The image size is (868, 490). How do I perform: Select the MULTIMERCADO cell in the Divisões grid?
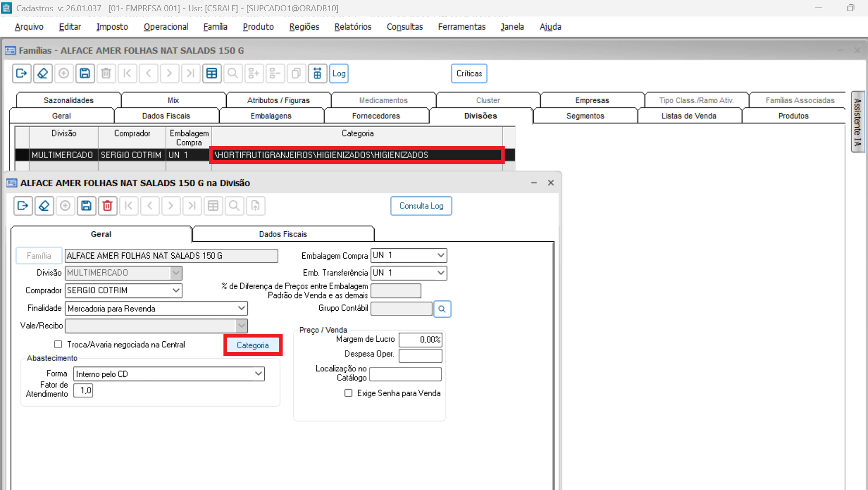(x=62, y=155)
